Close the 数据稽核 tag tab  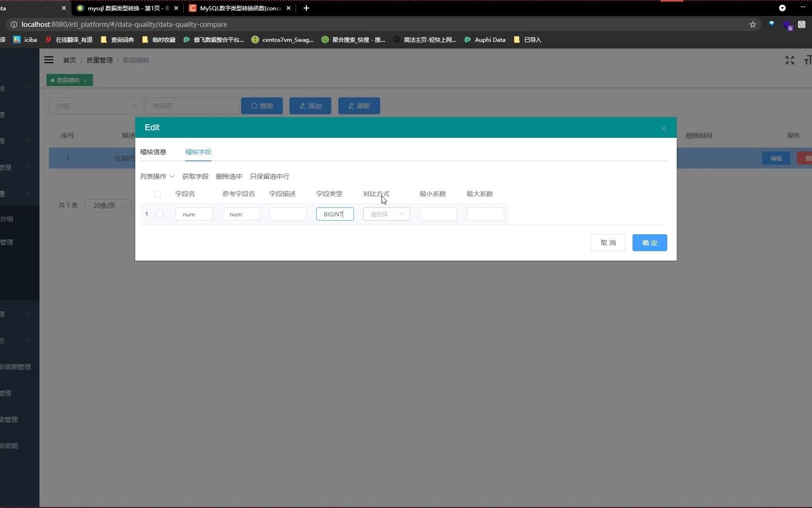click(x=85, y=80)
